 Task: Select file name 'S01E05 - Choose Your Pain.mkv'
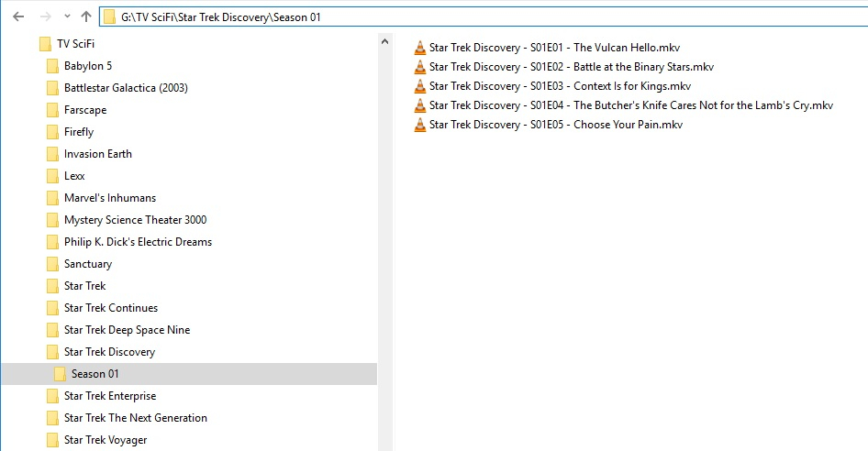[x=606, y=125]
